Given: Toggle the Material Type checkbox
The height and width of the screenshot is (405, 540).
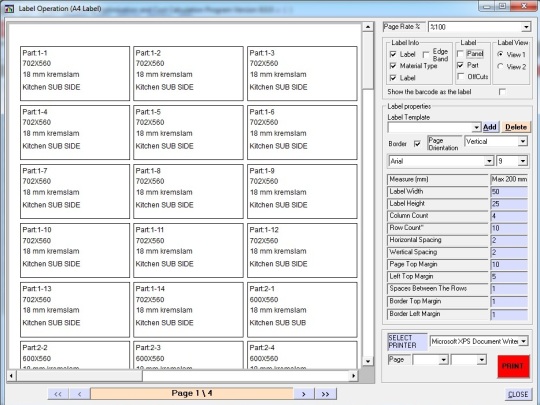Looking at the screenshot, I should (393, 66).
